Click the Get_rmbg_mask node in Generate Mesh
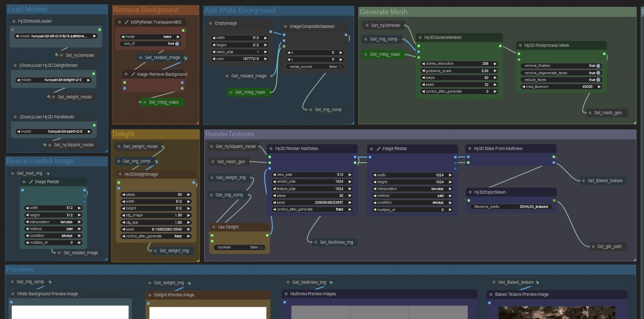Image resolution: width=644 pixels, height=319 pixels. coord(384,54)
